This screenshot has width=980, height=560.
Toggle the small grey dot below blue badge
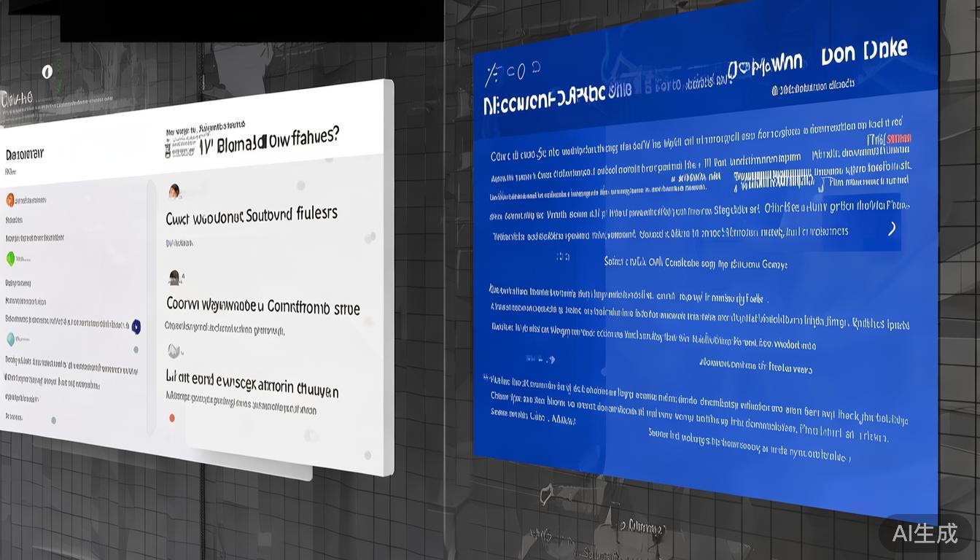136,349
